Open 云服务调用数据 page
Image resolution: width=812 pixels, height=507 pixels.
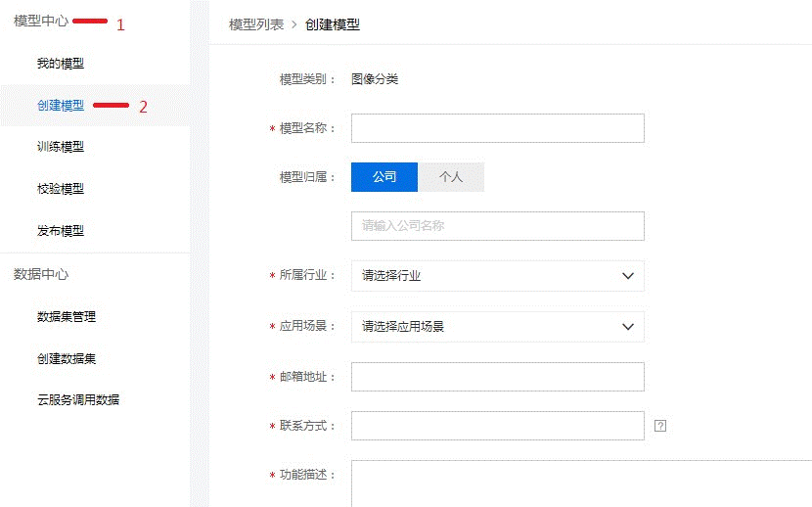(78, 399)
